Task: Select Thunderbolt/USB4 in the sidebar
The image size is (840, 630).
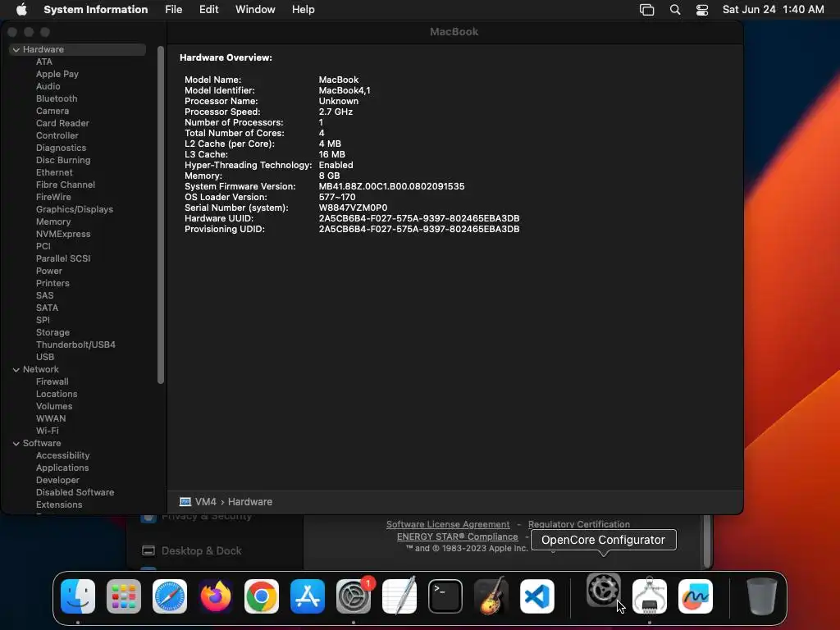Action: [75, 345]
